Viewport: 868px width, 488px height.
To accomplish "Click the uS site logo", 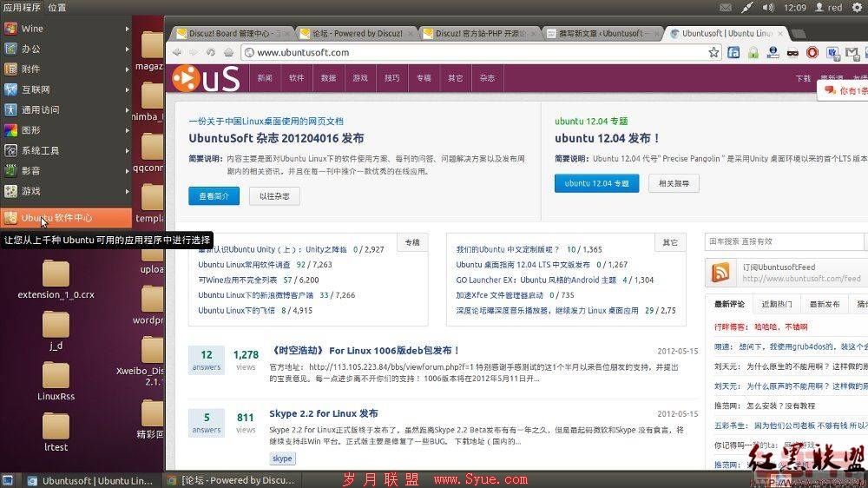I will pyautogui.click(x=206, y=78).
